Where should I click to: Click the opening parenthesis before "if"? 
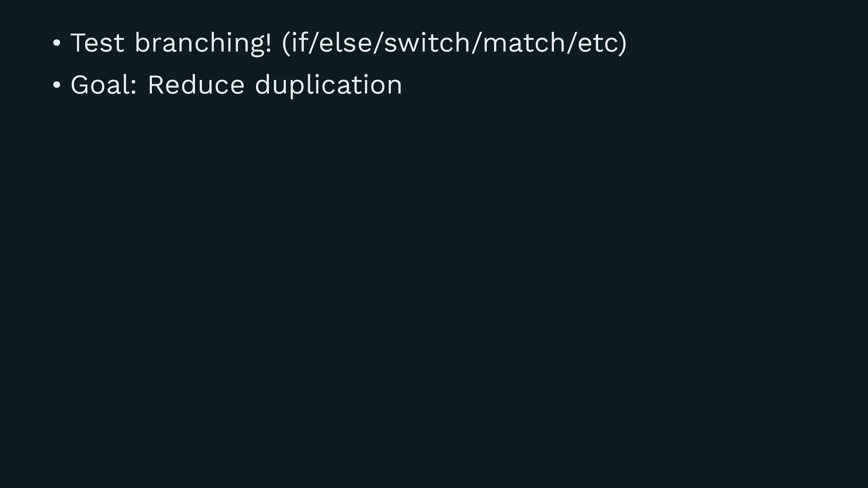click(x=286, y=43)
